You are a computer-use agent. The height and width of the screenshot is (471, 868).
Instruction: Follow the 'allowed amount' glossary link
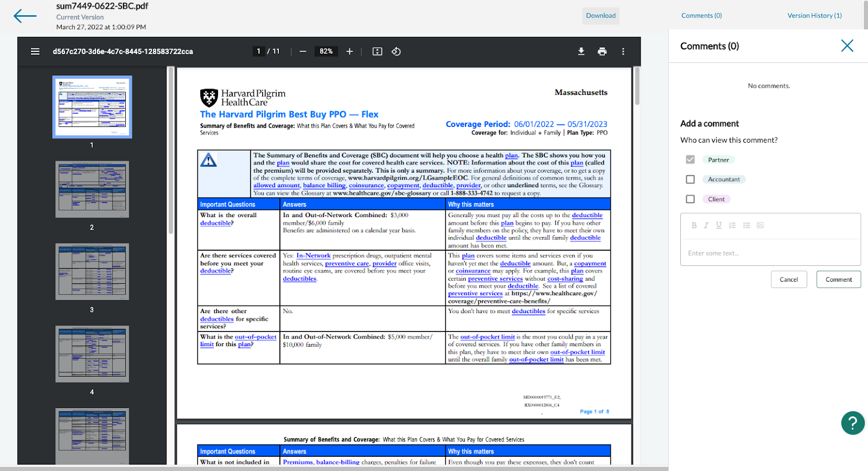point(276,186)
